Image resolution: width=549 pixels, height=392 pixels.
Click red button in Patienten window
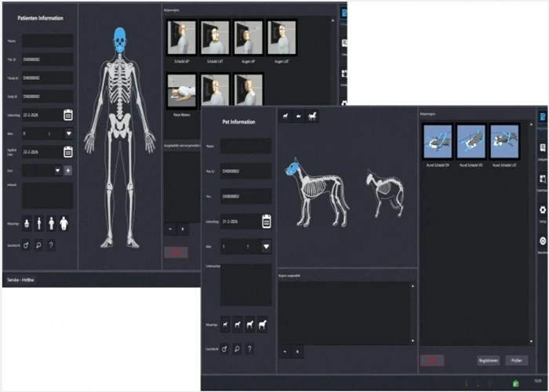176,252
